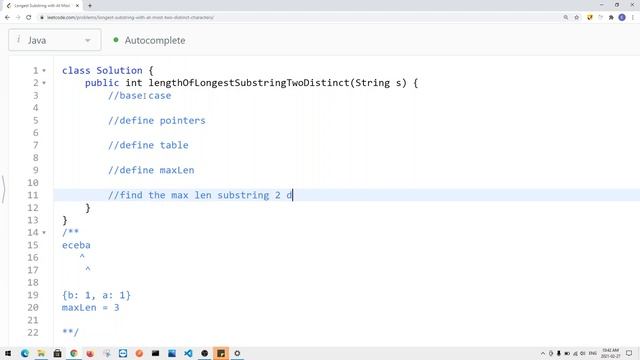Open the microphone tray icon
Screen dimensions: 640x360
coord(559,353)
